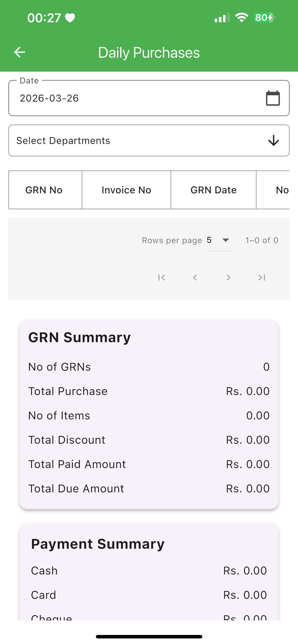Tap the Payment Summary card heading

[98, 544]
